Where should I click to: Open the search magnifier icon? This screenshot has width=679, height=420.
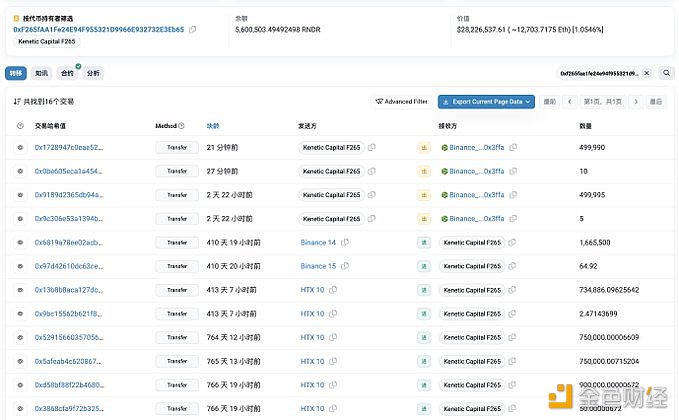[x=666, y=73]
